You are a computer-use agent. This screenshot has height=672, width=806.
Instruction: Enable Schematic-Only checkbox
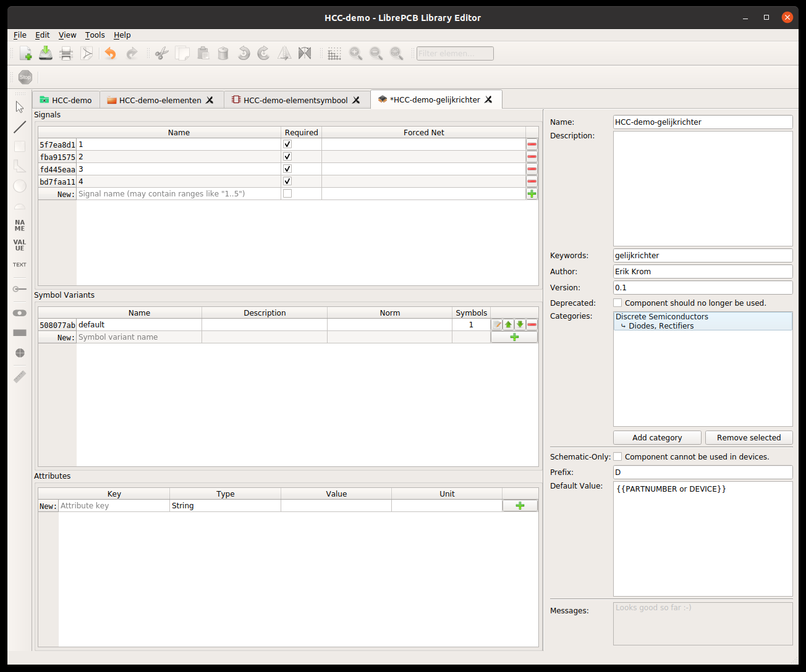(617, 456)
